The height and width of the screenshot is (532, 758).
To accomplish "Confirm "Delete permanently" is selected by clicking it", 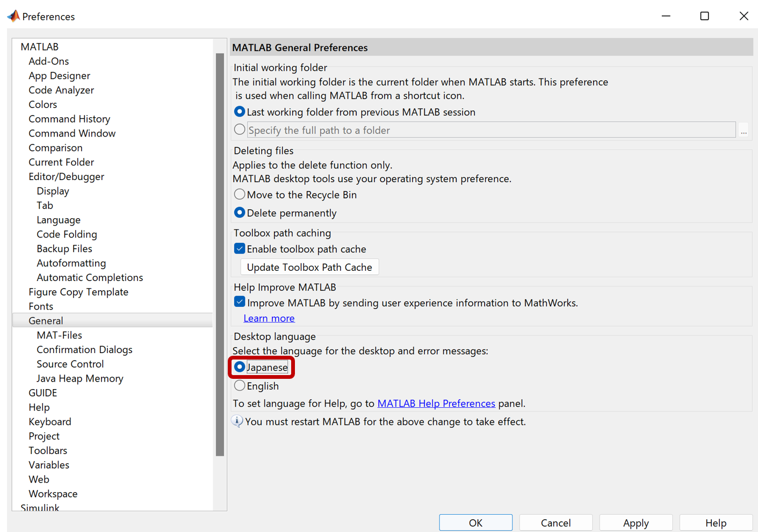I will pos(240,212).
